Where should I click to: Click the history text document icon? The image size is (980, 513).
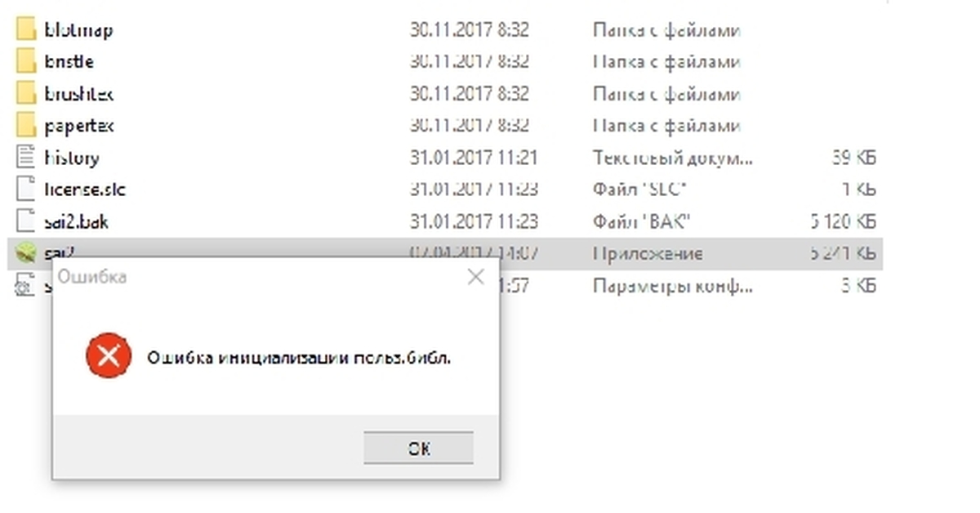(x=26, y=158)
